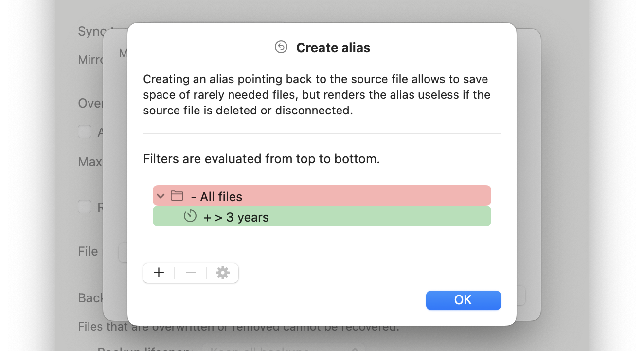Click the Sync label in background window
This screenshot has width=644, height=351.
tap(92, 31)
